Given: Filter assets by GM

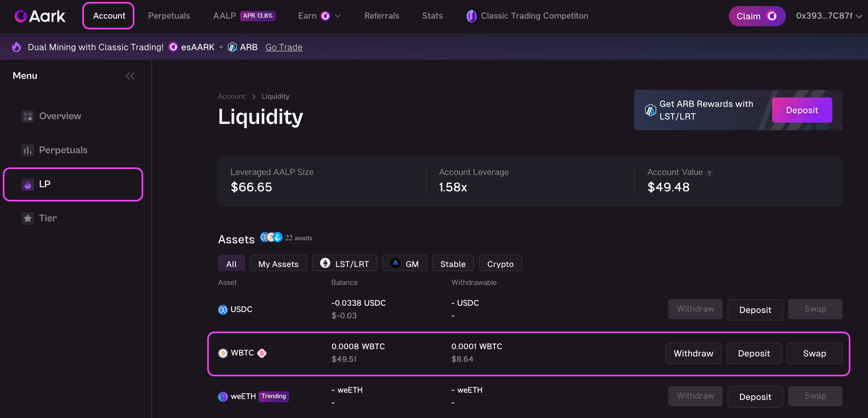Looking at the screenshot, I should [x=404, y=264].
